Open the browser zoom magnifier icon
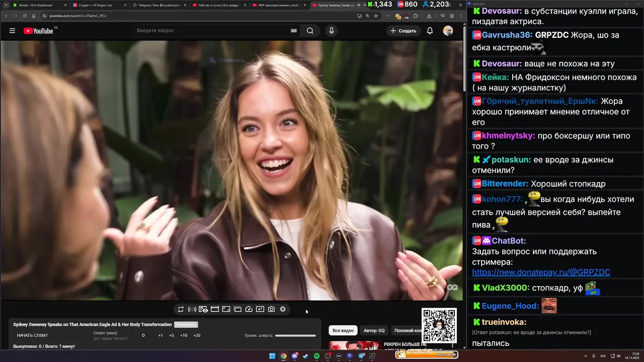 coord(368,16)
